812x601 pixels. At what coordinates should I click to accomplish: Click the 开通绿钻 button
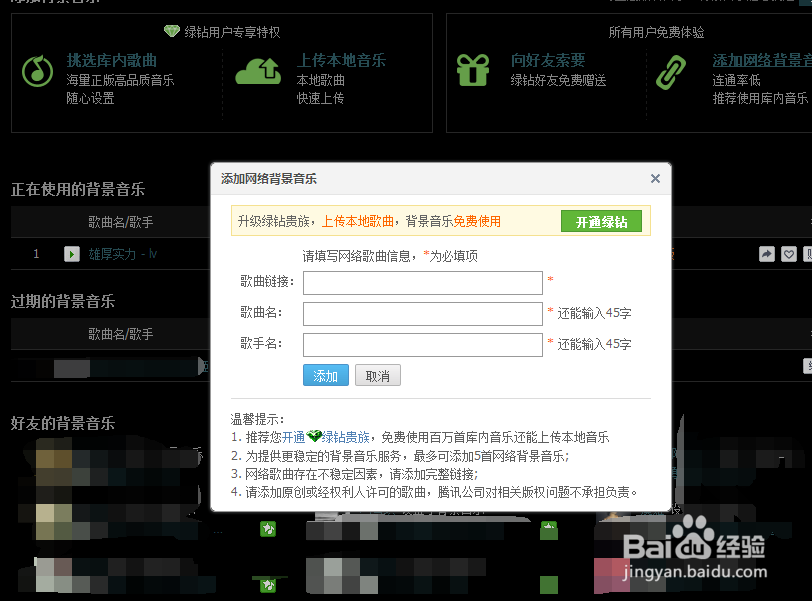point(601,222)
